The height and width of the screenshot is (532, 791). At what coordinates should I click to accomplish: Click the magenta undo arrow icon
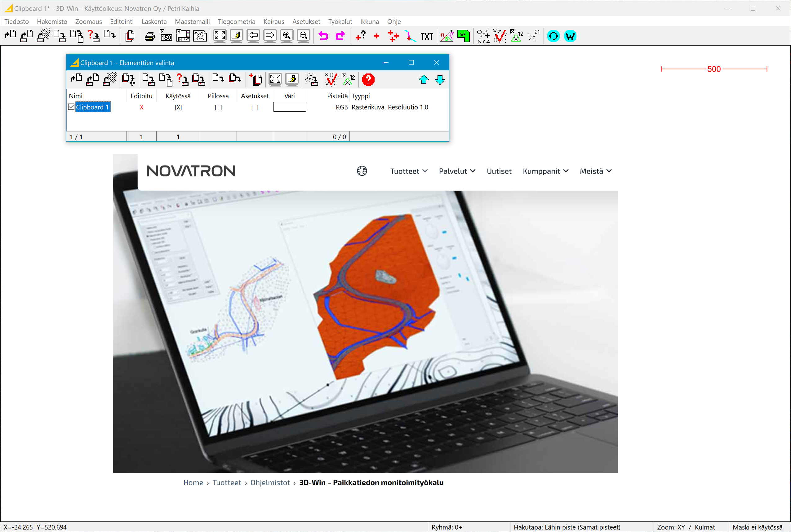pos(323,36)
